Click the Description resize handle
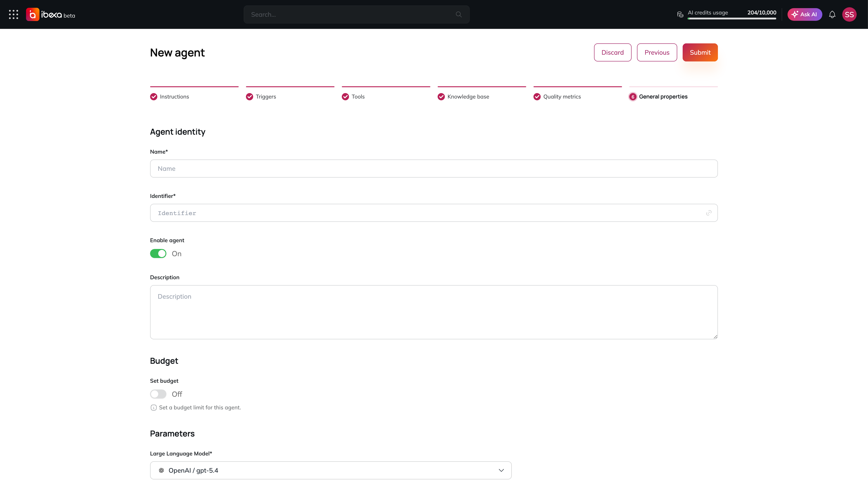This screenshot has width=868, height=488. click(715, 336)
